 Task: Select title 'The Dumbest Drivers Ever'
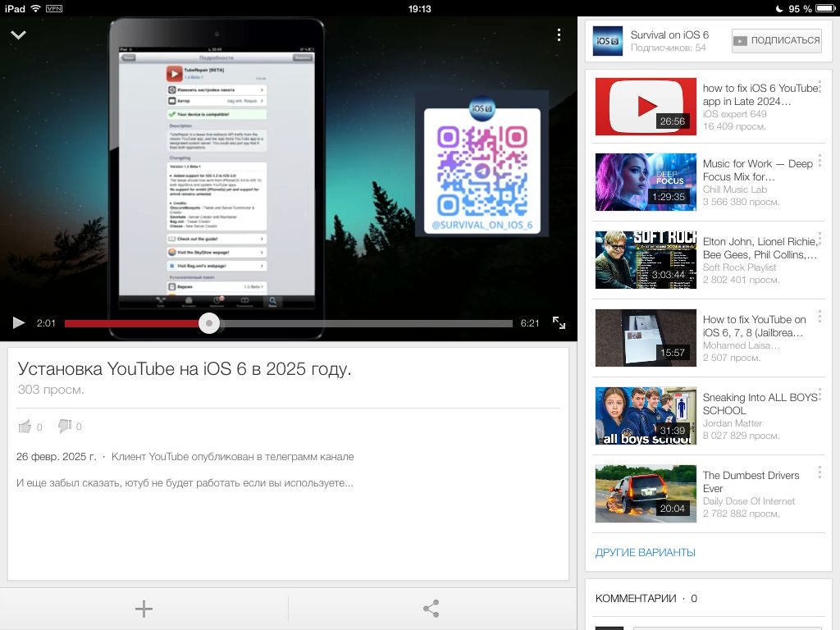click(x=751, y=482)
